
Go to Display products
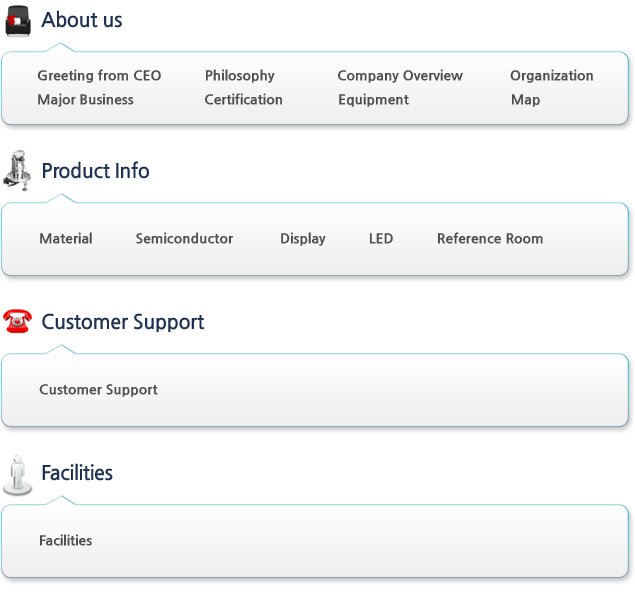click(303, 239)
